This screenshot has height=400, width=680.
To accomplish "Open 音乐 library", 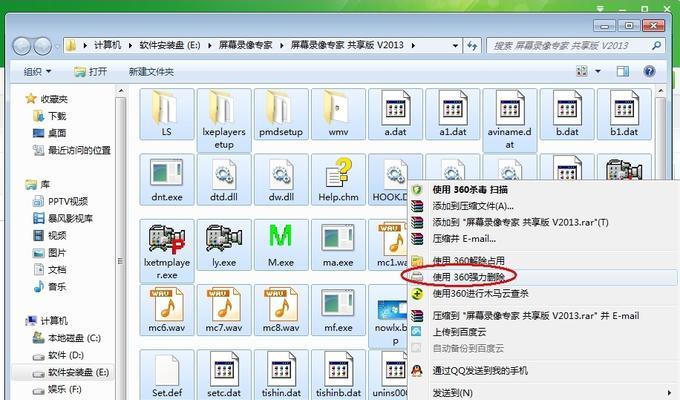I will 50,286.
